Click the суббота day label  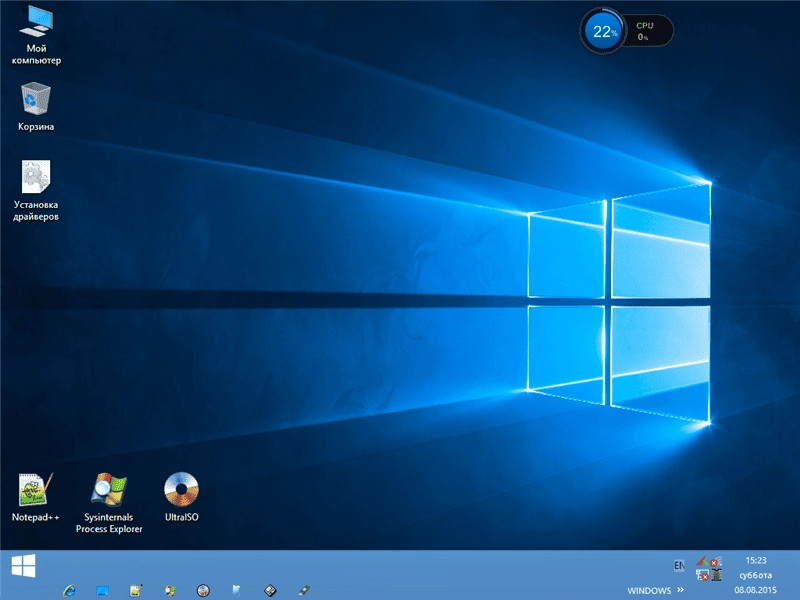pyautogui.click(x=756, y=575)
